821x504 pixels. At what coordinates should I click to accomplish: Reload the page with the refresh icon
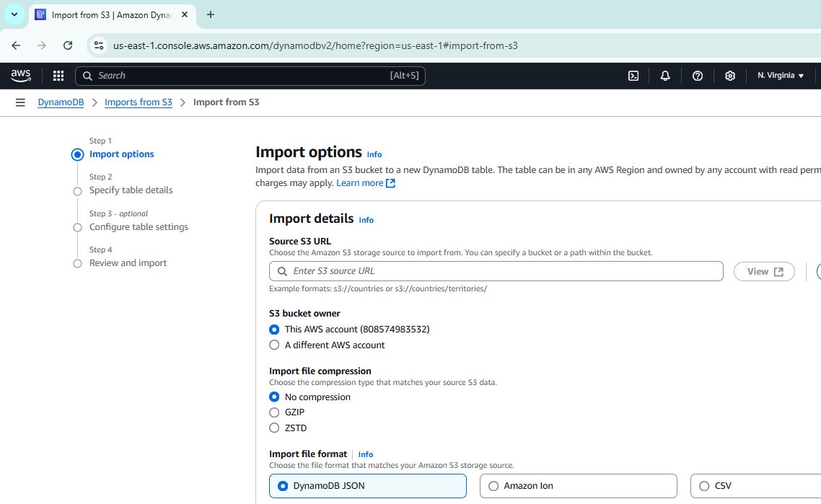tap(68, 45)
